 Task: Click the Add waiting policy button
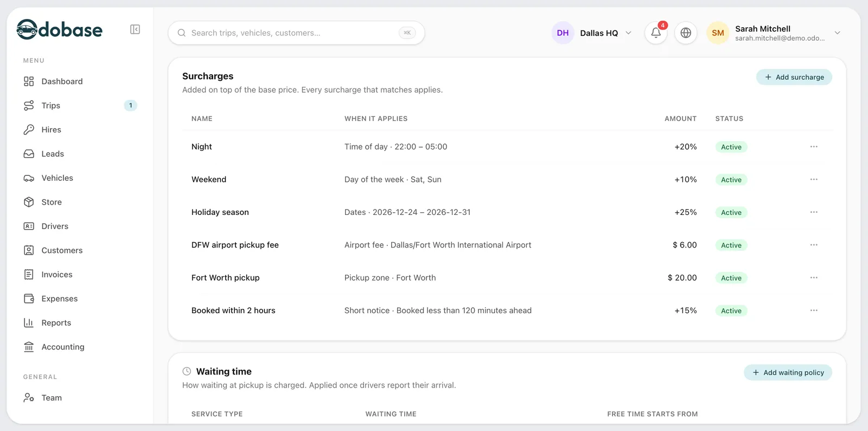(x=788, y=372)
